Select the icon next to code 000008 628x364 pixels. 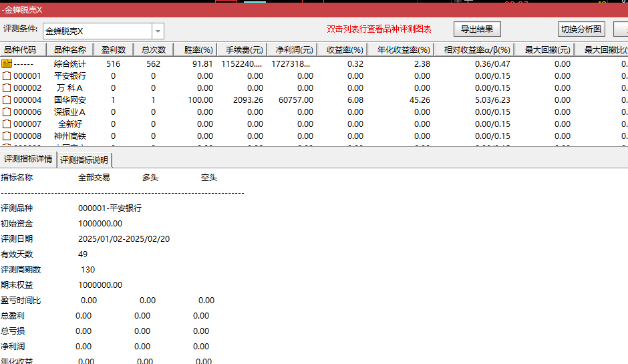pyautogui.click(x=7, y=136)
